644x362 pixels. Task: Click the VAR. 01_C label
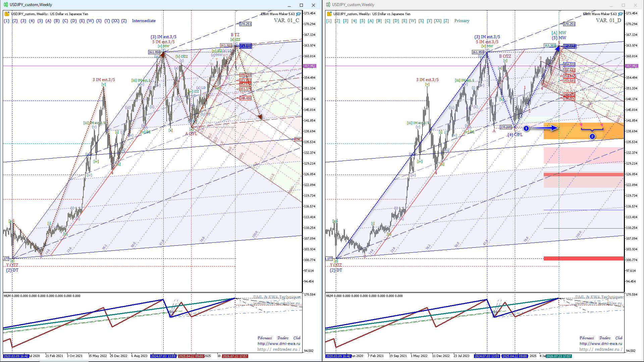point(286,20)
